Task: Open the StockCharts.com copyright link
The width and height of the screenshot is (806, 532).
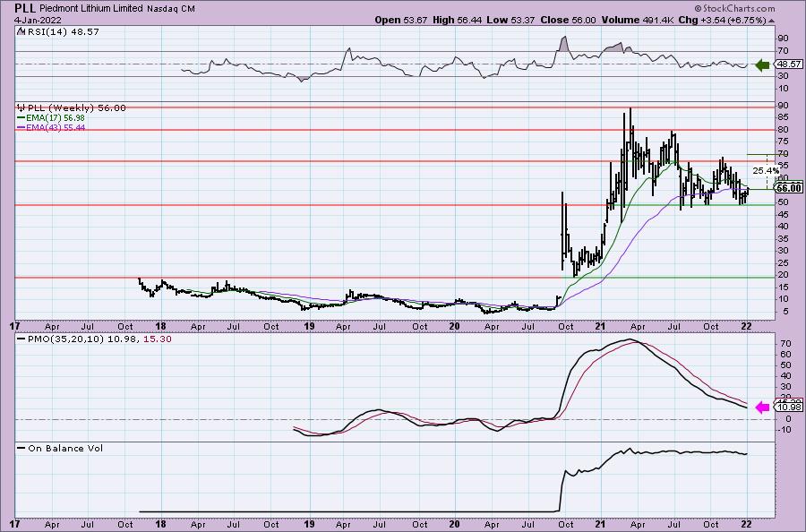Action: pos(734,8)
